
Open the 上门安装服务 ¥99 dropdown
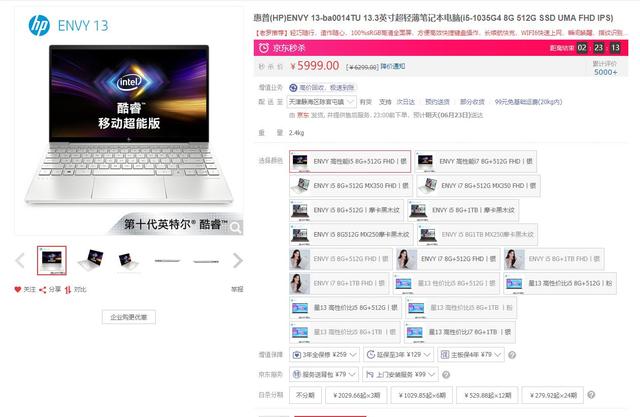(x=400, y=375)
